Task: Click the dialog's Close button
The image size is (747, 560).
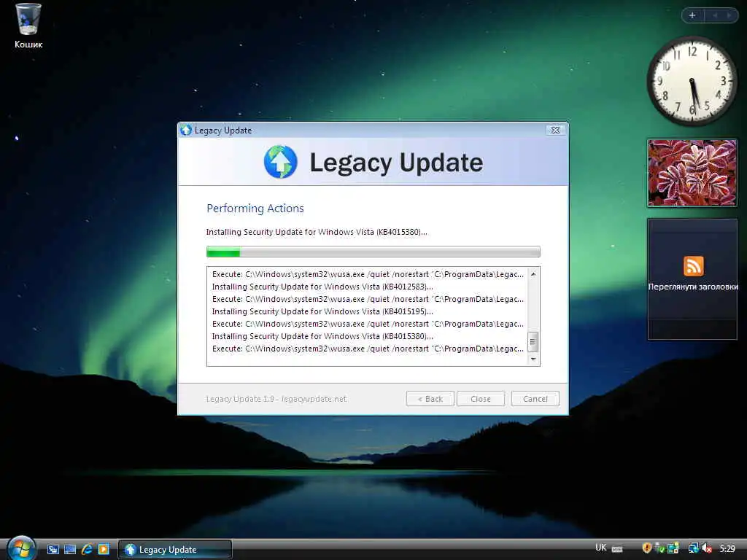Action: 480,399
